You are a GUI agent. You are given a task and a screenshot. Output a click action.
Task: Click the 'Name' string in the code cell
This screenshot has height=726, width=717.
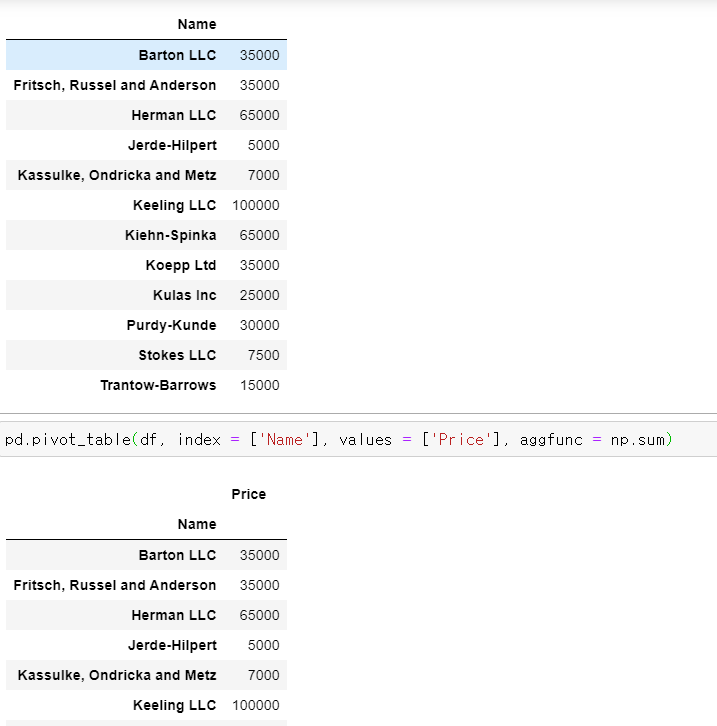tap(285, 439)
